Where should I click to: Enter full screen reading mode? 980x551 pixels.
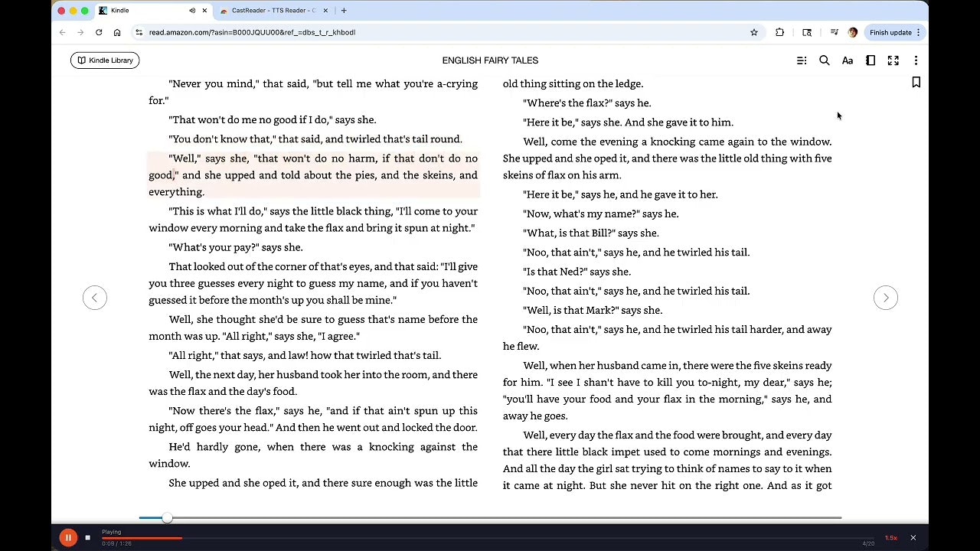[x=893, y=60]
